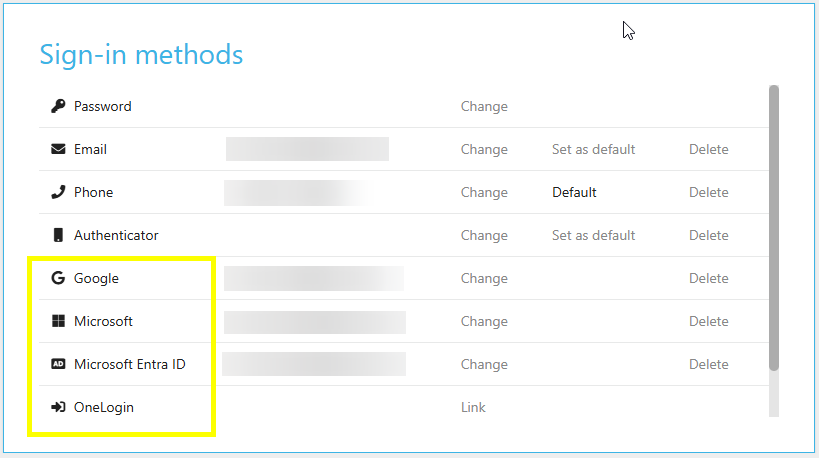Click the Password key icon
819x458 pixels.
point(58,106)
